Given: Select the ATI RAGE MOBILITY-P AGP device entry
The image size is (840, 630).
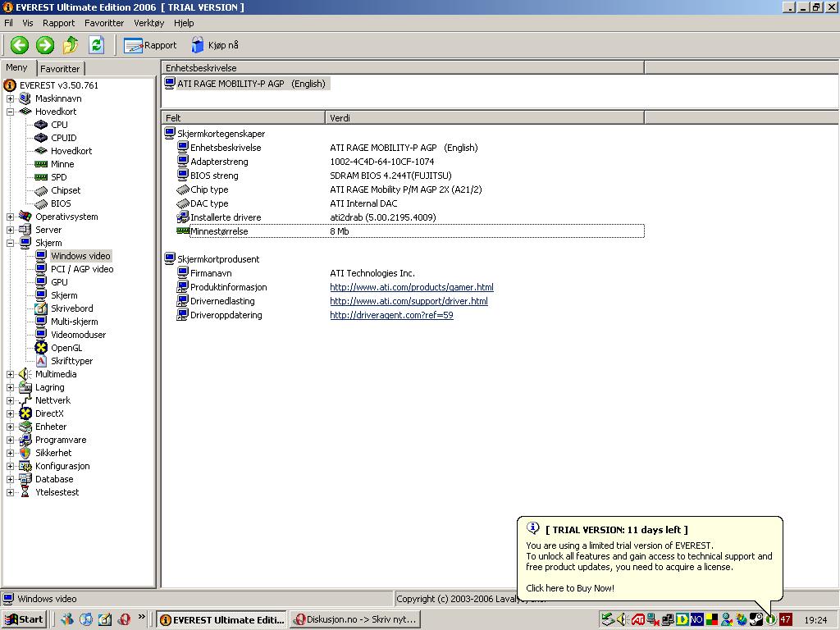Looking at the screenshot, I should (x=246, y=84).
